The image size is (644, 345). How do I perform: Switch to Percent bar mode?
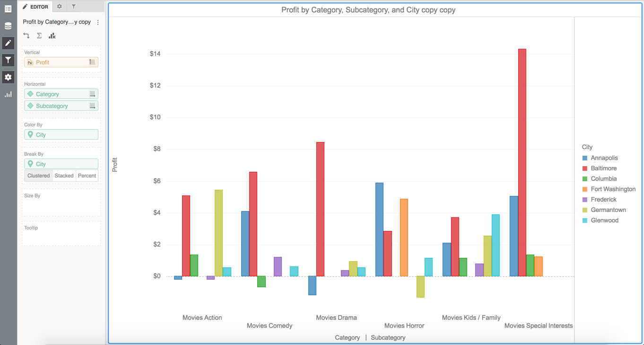click(87, 176)
